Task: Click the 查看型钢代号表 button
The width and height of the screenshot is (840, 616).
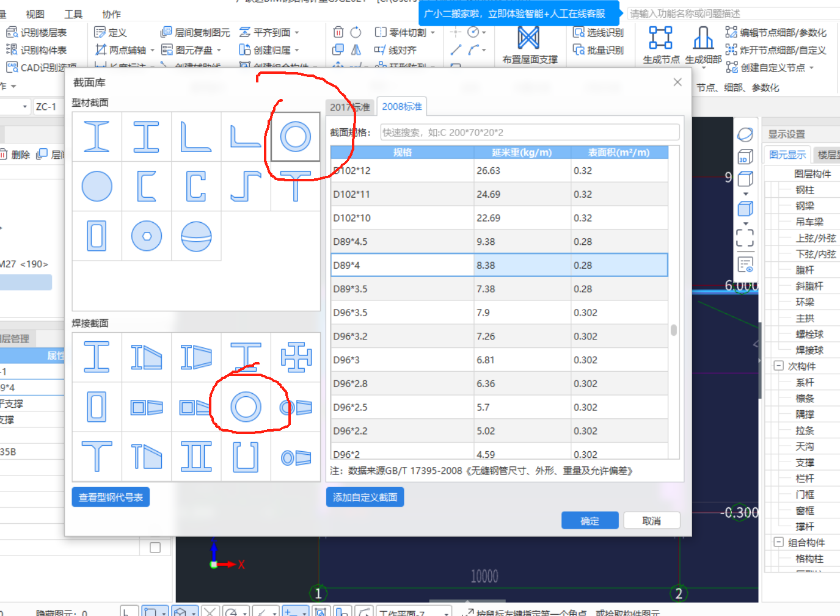Action: [111, 497]
